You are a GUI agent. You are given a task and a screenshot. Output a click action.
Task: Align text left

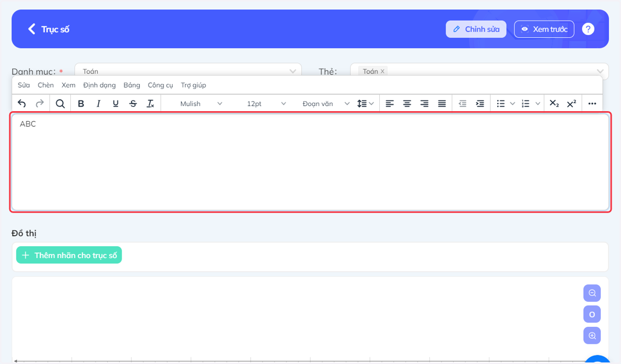[x=390, y=103]
